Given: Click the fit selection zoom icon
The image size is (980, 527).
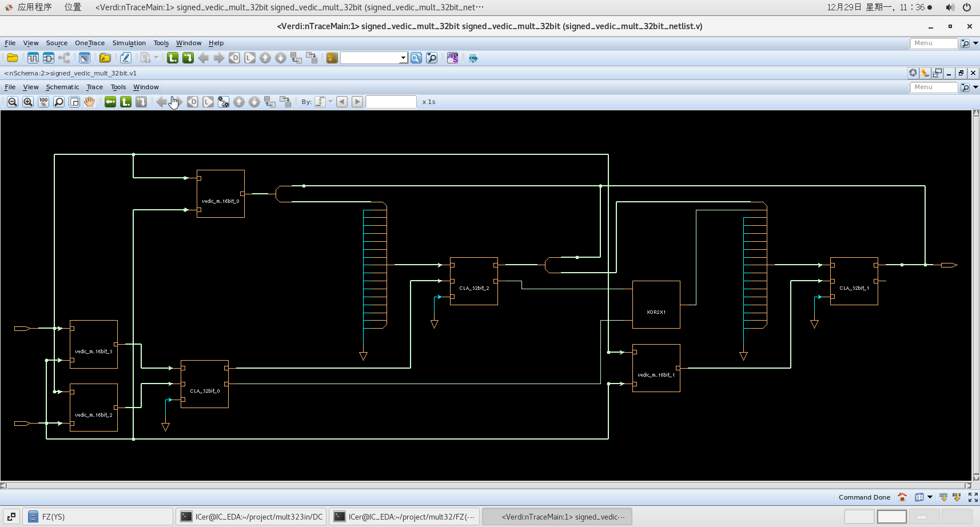Looking at the screenshot, I should pyautogui.click(x=74, y=102).
